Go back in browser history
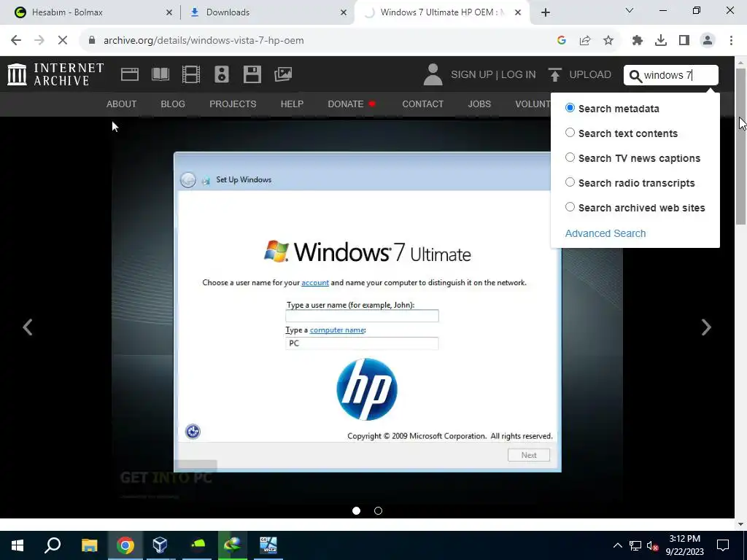Screen dimensions: 747x560 (x=16, y=41)
